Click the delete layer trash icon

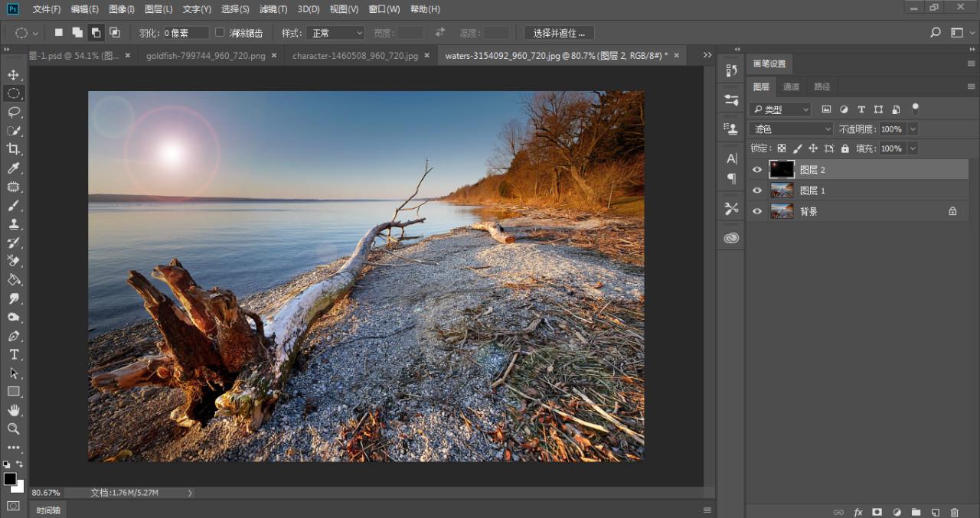954,512
